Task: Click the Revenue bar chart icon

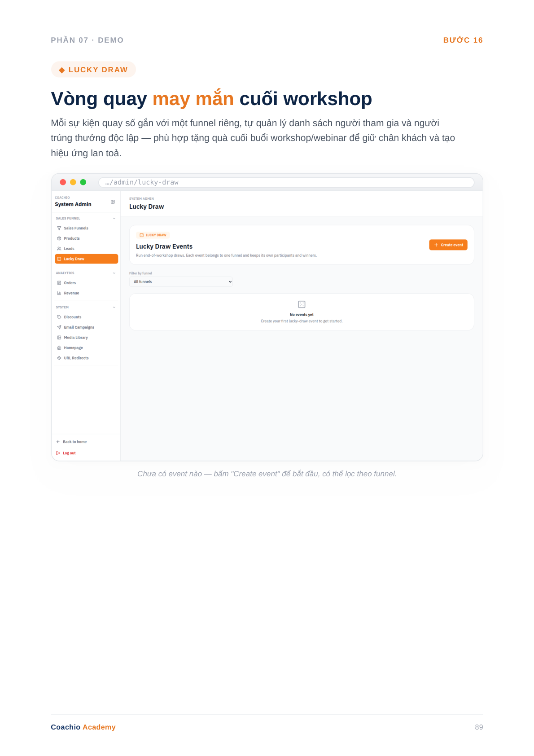Action: coord(59,293)
